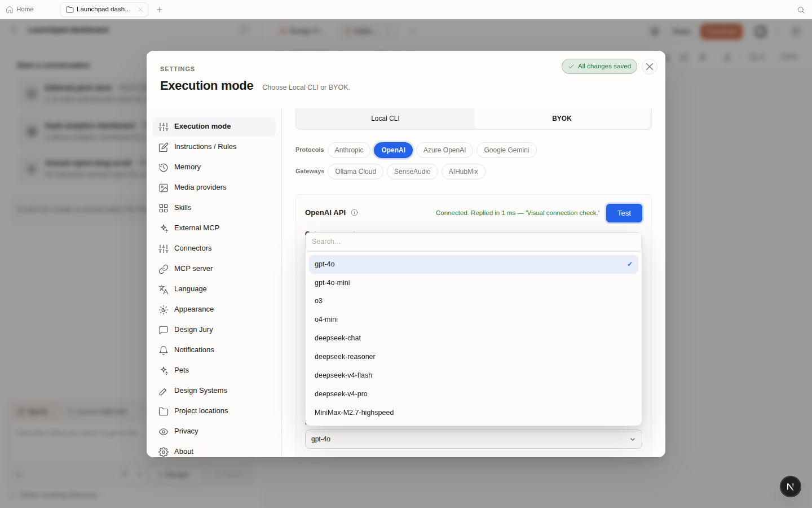Click the Appearance sun icon
The width and height of the screenshot is (812, 508).
pos(164,310)
